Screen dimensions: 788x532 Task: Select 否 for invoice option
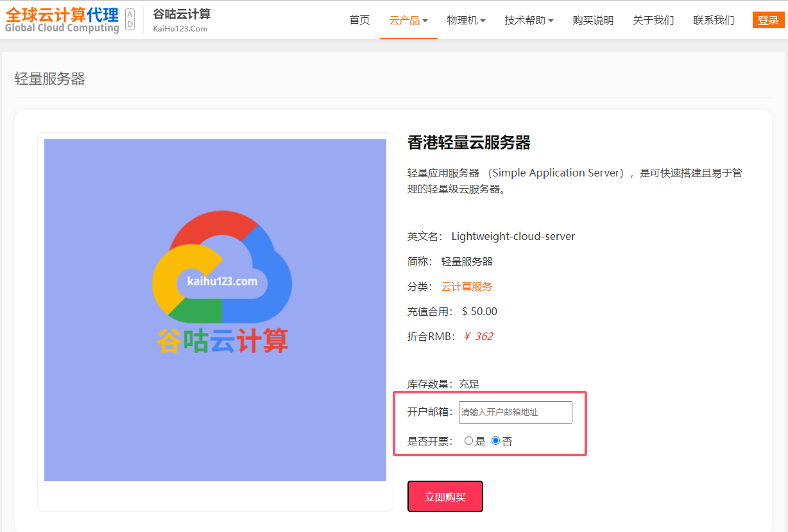click(495, 441)
